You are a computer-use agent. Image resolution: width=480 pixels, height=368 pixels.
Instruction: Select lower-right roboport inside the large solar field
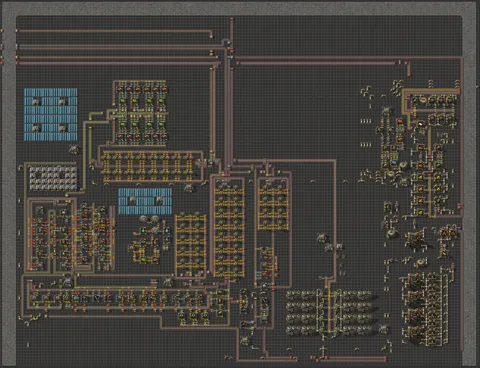[63, 127]
